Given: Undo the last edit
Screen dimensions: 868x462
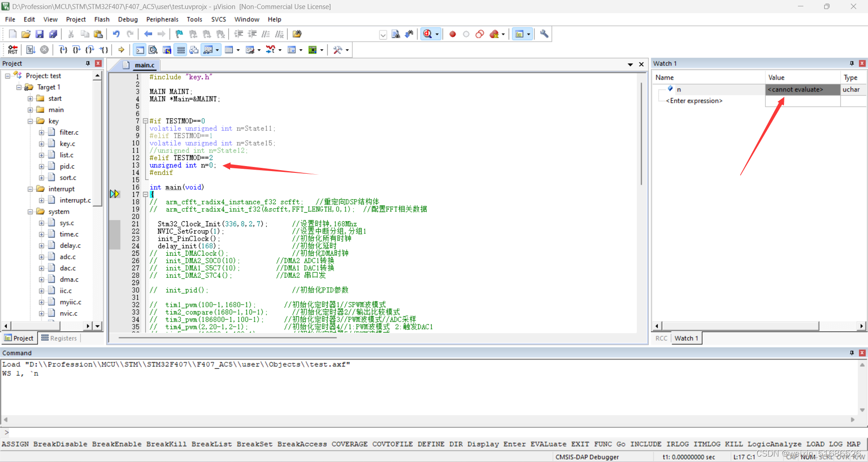Looking at the screenshot, I should [116, 34].
